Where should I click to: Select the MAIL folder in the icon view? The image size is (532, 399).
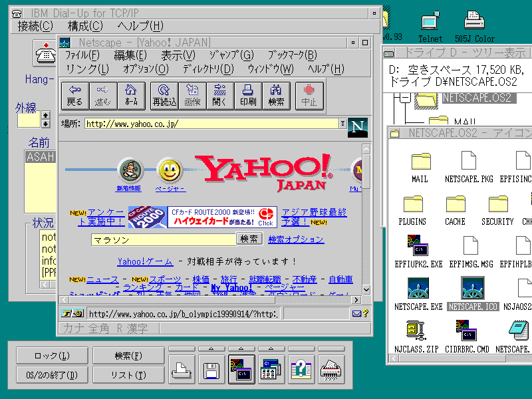[x=421, y=161]
